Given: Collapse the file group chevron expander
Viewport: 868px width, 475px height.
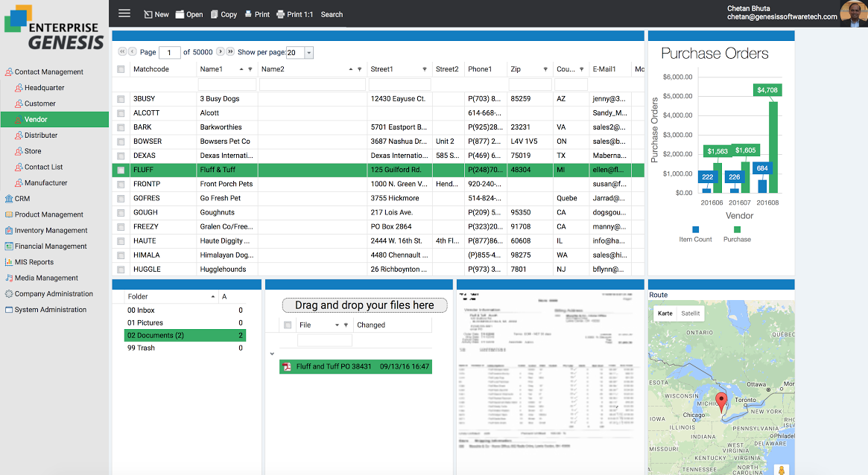Looking at the screenshot, I should [x=272, y=354].
